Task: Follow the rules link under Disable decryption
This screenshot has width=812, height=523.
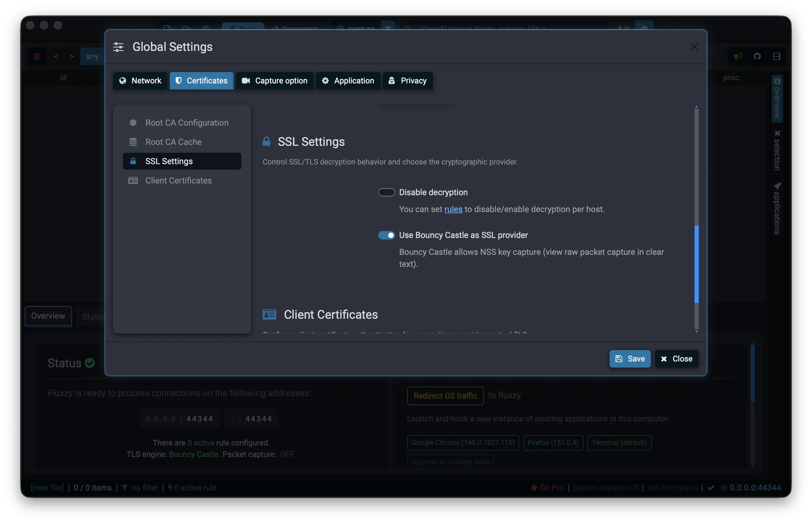Action: (453, 209)
